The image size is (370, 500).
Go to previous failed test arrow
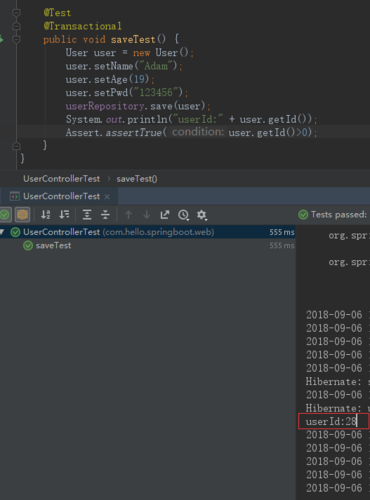tap(128, 215)
